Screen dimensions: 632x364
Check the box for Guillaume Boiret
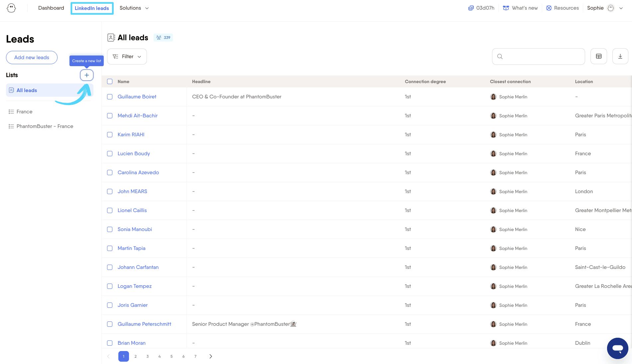click(x=110, y=97)
